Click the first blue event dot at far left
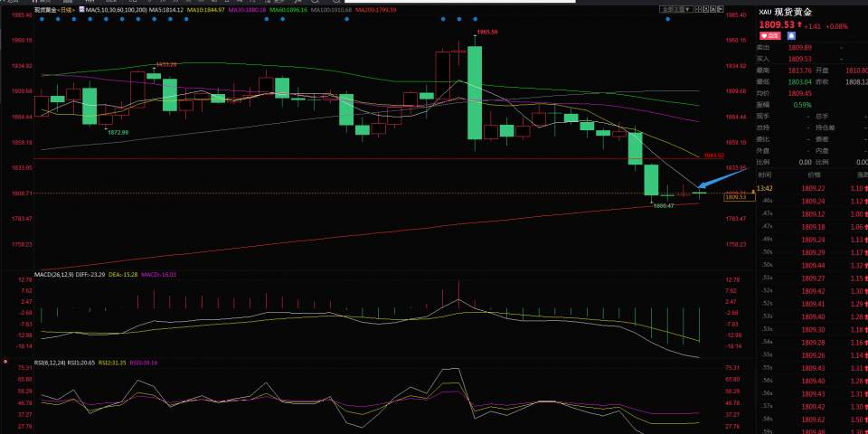Viewport: 868px width, 434px height. (x=42, y=19)
